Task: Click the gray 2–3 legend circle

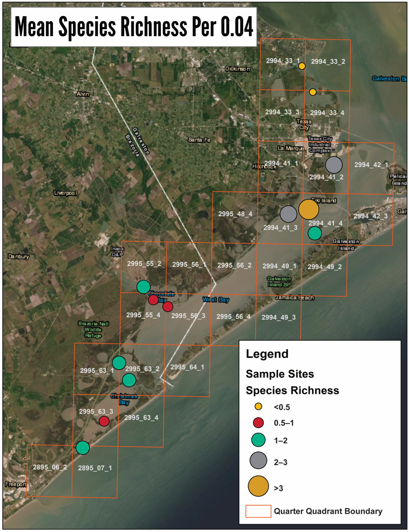Action: 258,460
